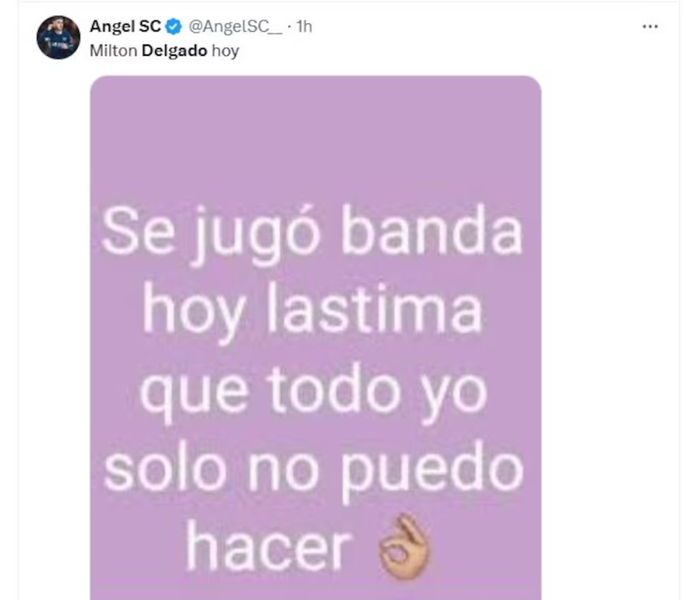
Task: Click the word 'hacer' in the image
Action: pos(268,547)
